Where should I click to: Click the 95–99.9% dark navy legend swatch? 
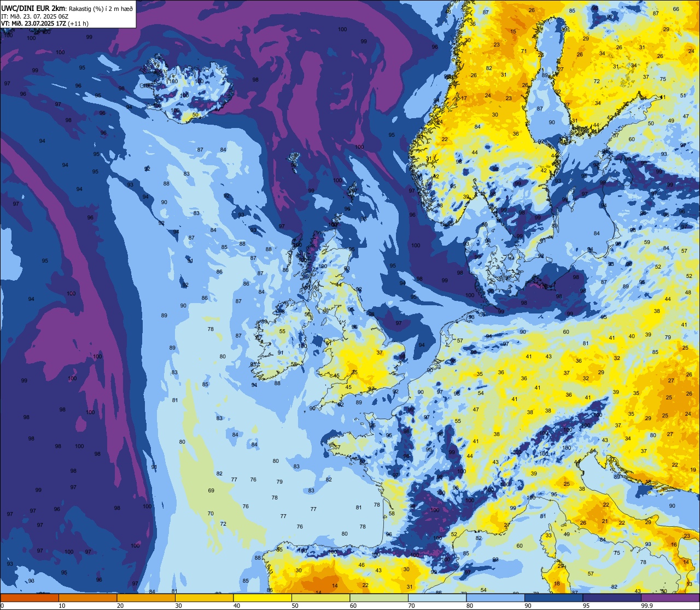point(612,597)
